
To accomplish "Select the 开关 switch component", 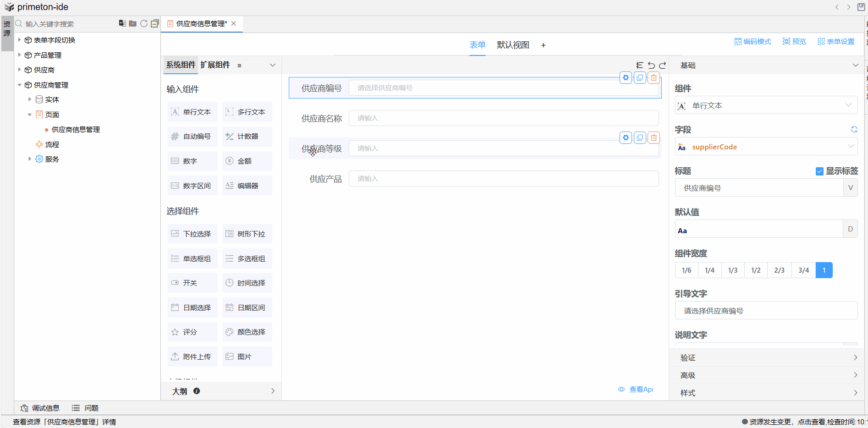I will click(192, 283).
